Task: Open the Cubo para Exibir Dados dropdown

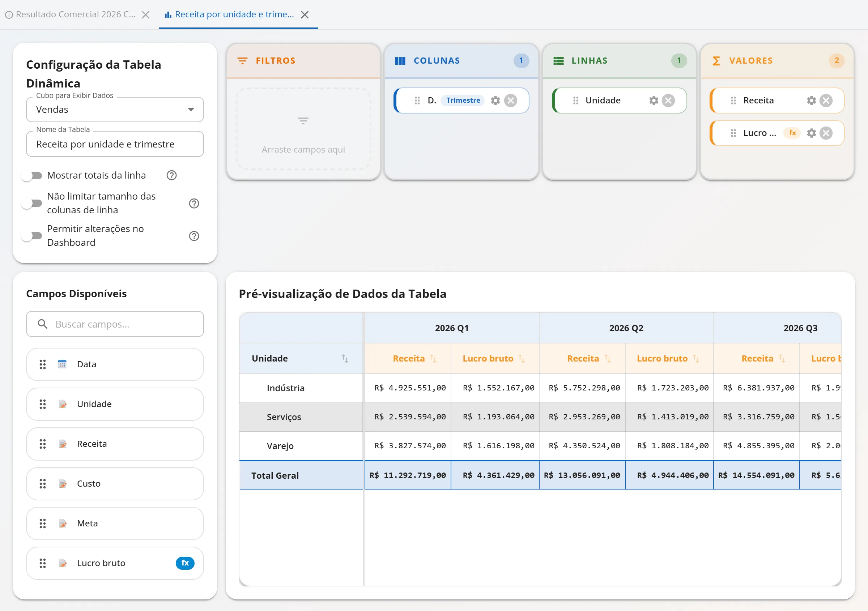Action: pos(115,110)
